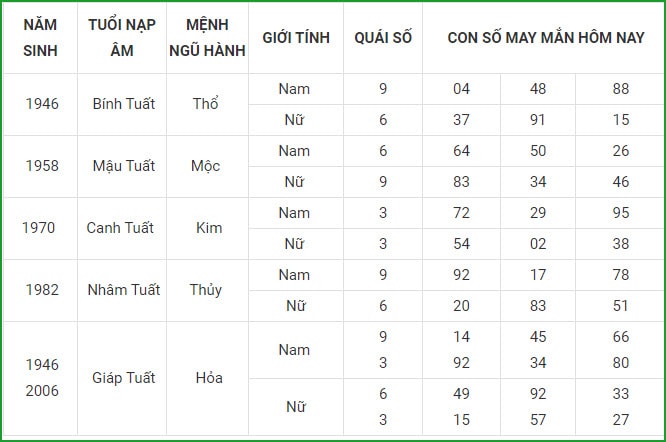The image size is (666, 442).
Task: Select the Mộc element cell
Action: pos(206,166)
